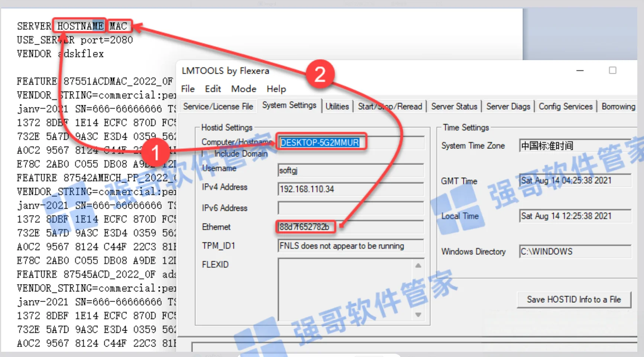This screenshot has width=644, height=357.
Task: Click the Local Time field
Action: point(575,216)
